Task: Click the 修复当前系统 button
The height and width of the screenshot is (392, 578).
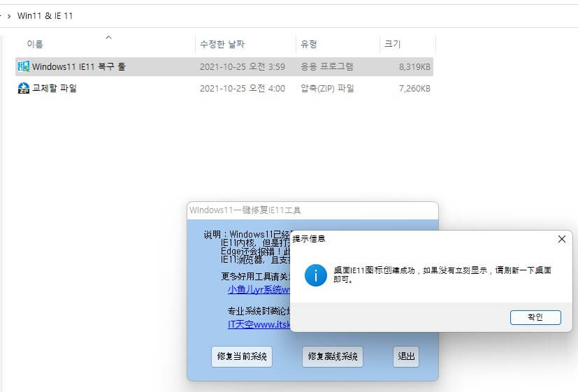Action: coord(242,356)
